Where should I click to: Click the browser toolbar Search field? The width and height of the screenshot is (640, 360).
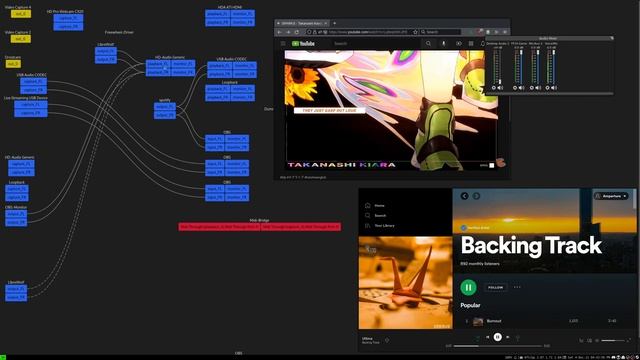click(x=441, y=32)
